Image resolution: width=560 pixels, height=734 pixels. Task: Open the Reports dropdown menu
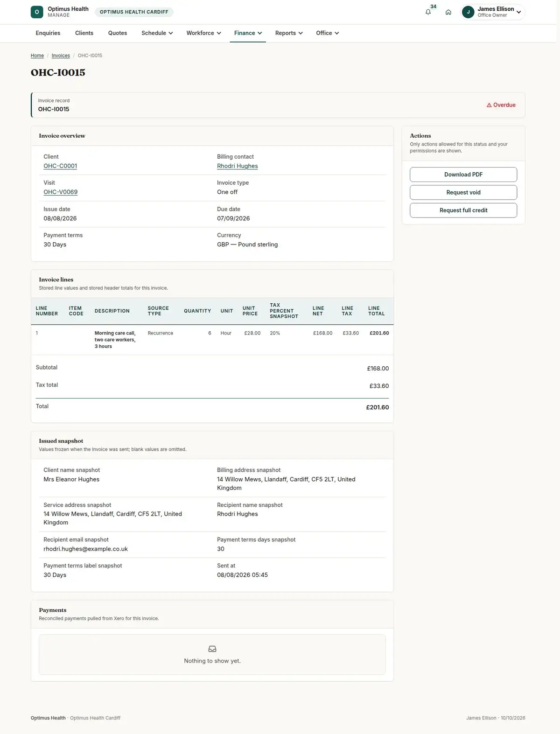(x=289, y=33)
